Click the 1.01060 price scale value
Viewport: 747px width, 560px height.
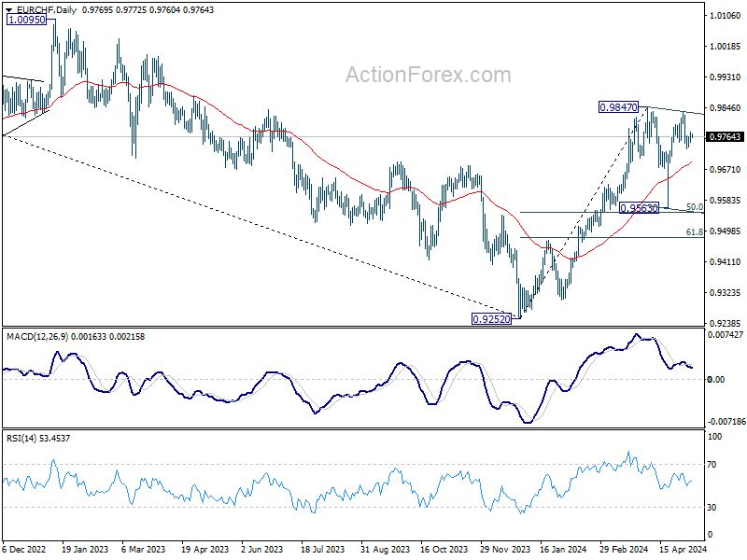coord(726,16)
